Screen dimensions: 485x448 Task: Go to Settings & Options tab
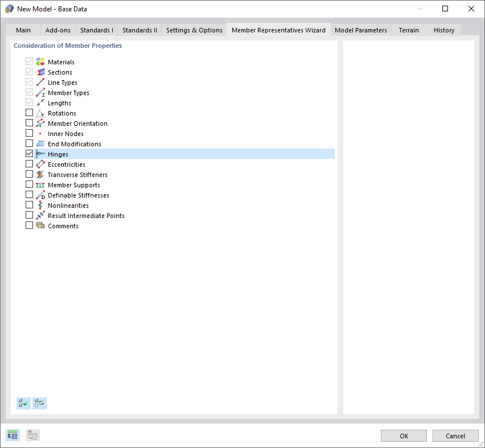click(194, 30)
